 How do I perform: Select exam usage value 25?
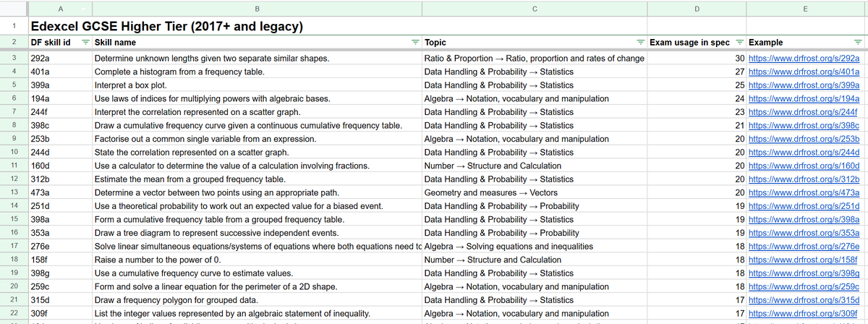coord(696,85)
